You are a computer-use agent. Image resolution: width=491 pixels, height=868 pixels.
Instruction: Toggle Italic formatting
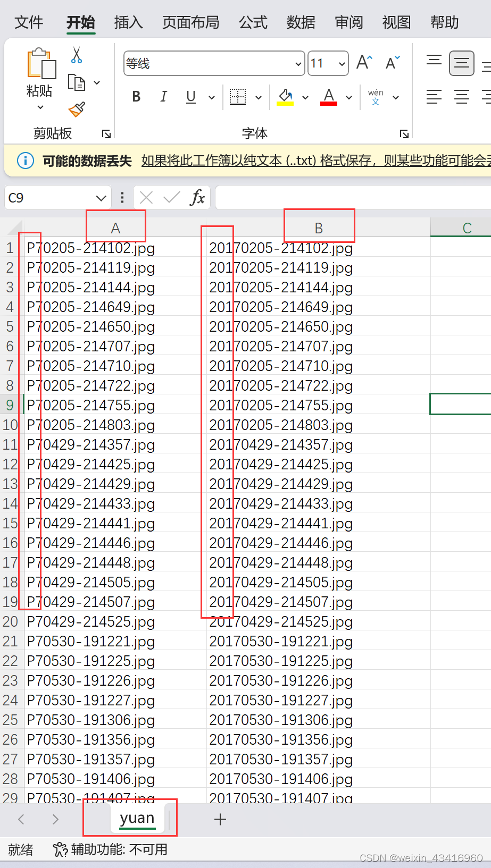click(164, 97)
